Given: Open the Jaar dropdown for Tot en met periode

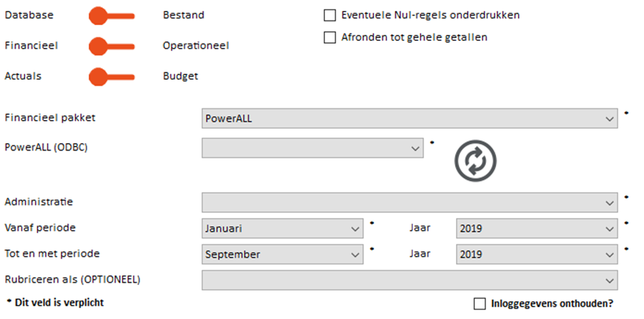Looking at the screenshot, I should click(x=537, y=254).
